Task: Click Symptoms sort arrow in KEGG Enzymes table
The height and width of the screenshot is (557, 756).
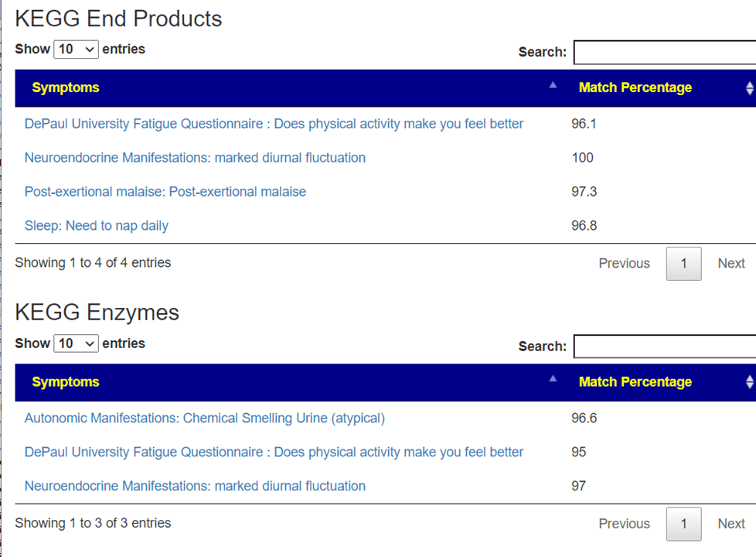Action: coord(552,380)
